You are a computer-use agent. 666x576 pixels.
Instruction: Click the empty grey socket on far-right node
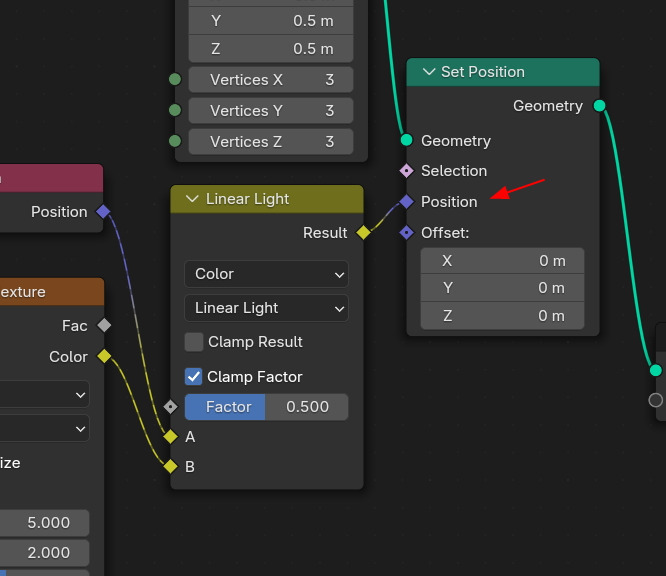point(655,400)
